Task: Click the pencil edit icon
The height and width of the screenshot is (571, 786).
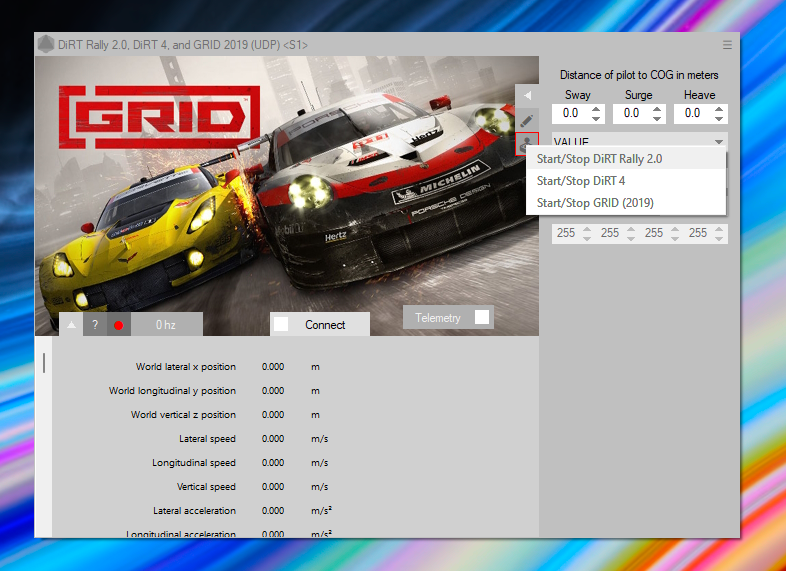Action: click(527, 120)
